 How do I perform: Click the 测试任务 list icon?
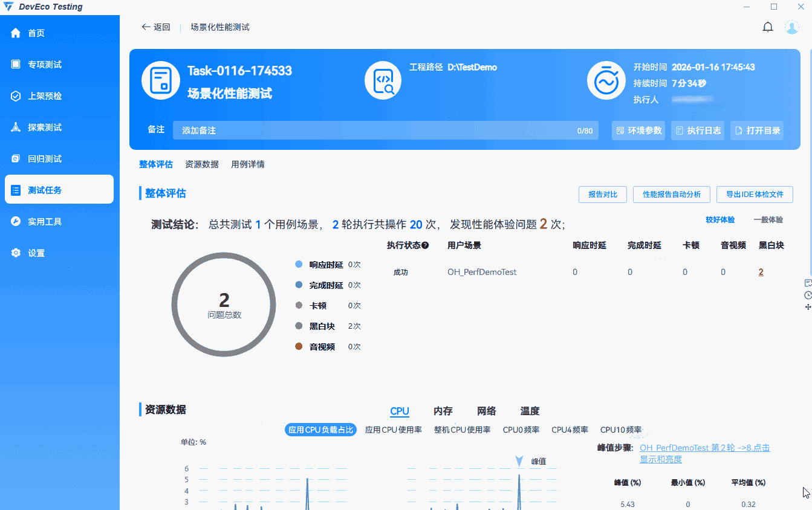click(x=16, y=190)
